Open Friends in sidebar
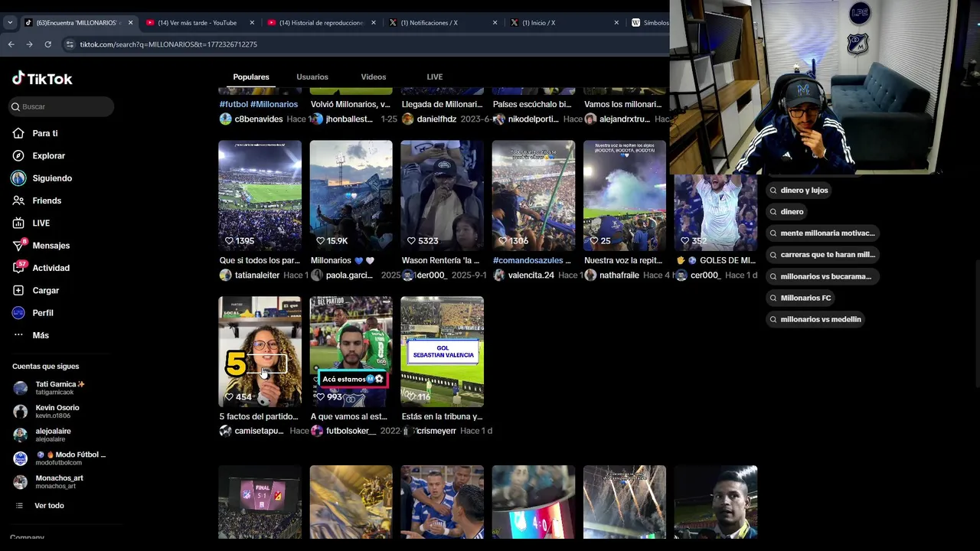The height and width of the screenshot is (551, 980). coord(47,201)
